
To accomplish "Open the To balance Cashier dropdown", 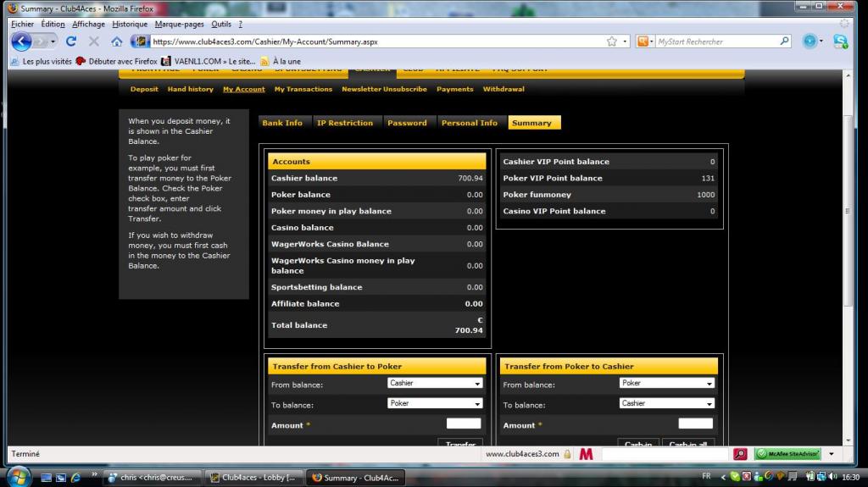I will coord(666,403).
